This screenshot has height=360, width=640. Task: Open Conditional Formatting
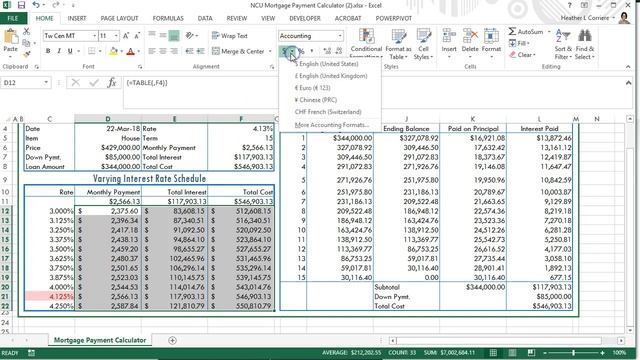coord(366,44)
